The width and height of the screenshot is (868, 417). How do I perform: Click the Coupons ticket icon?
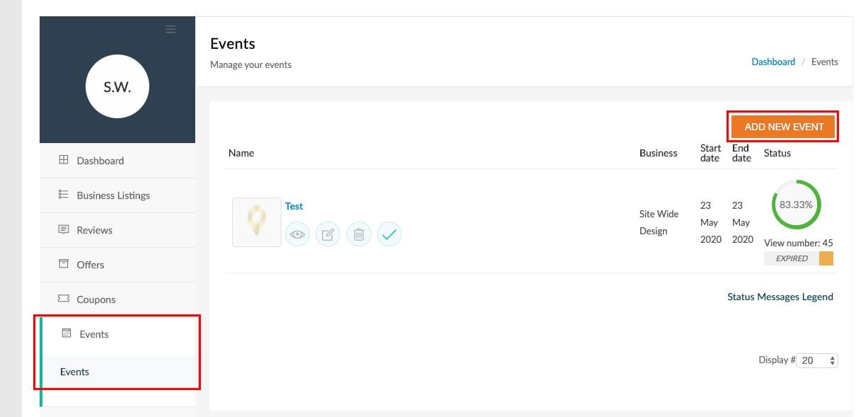tap(64, 299)
